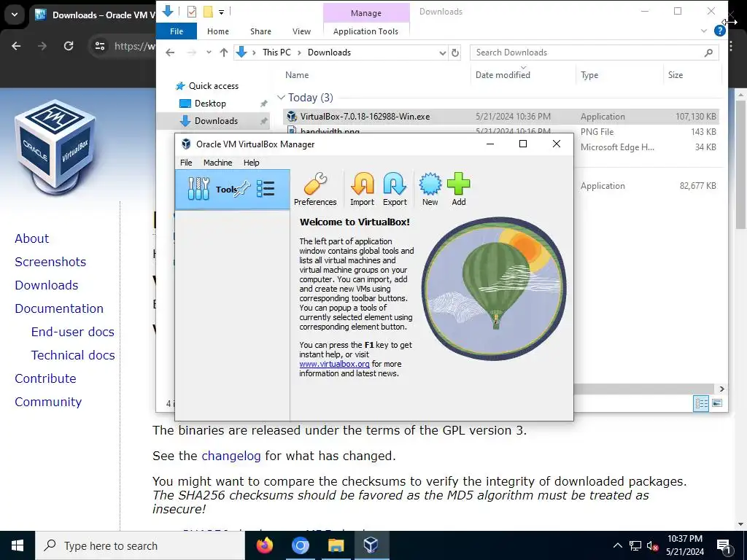Open the End-user docs link
747x560 pixels.
tap(72, 332)
